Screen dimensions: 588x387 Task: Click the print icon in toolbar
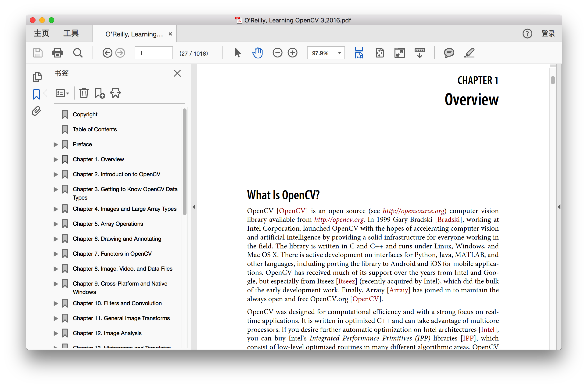coord(57,53)
